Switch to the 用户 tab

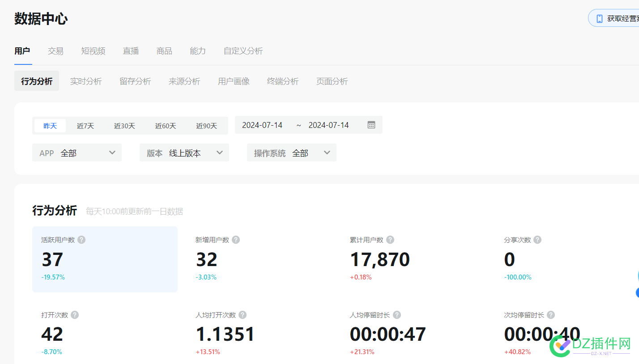[22, 51]
